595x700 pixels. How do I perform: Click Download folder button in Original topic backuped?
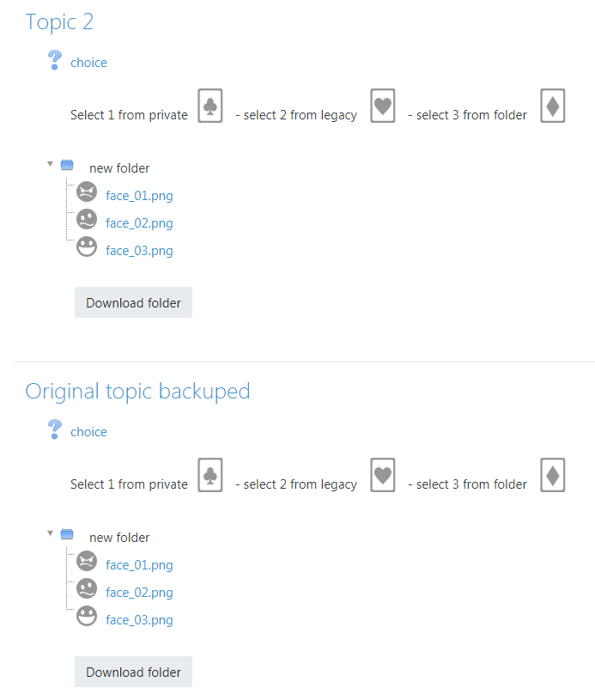133,672
